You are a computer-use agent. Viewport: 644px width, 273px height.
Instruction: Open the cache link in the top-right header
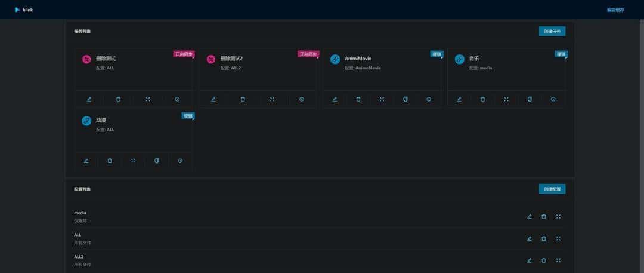[615, 10]
